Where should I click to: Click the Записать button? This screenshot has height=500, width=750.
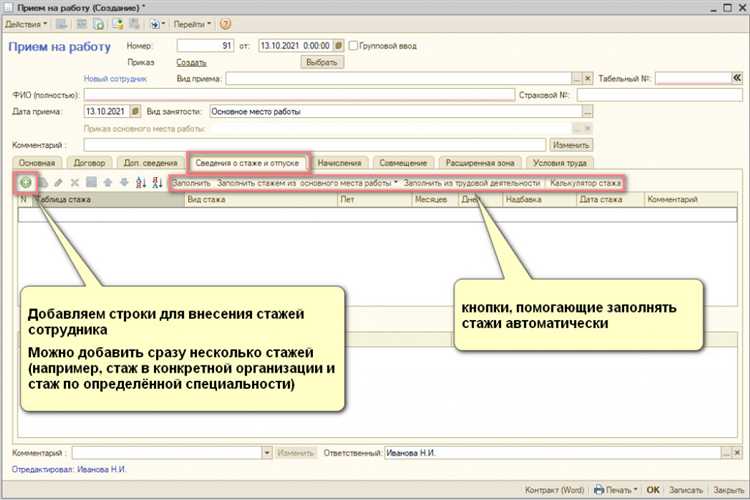point(686,490)
